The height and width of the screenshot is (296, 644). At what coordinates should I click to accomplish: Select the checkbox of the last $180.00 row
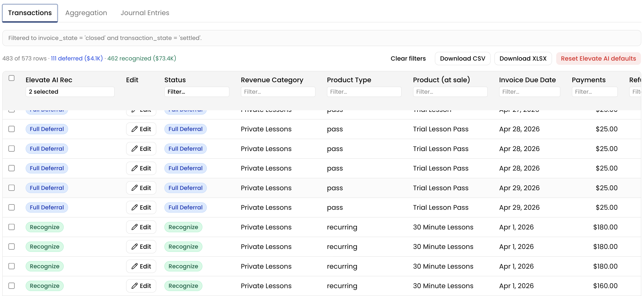pyautogui.click(x=11, y=266)
